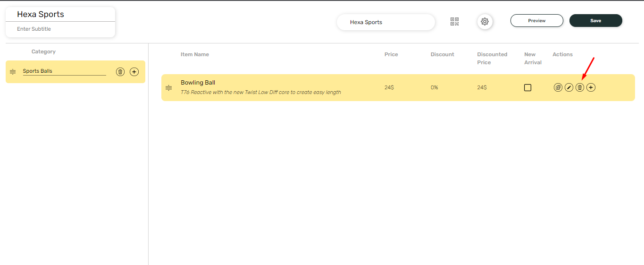Add a new category with plus icon
644x265 pixels.
click(x=134, y=72)
